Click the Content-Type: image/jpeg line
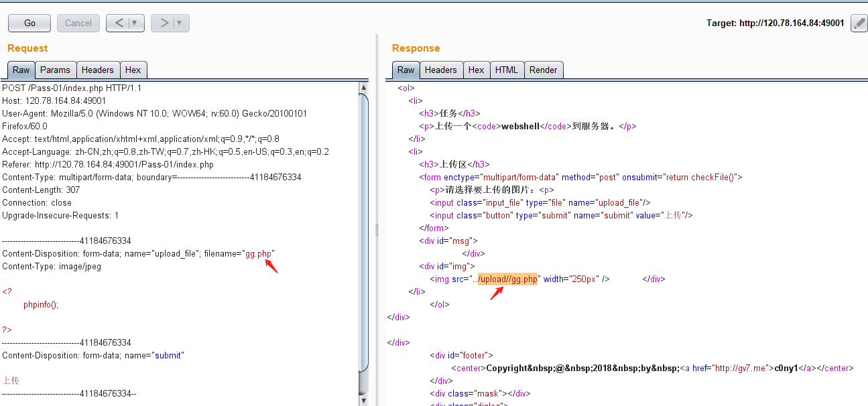Screen dimensions: 868x406 (x=50, y=266)
